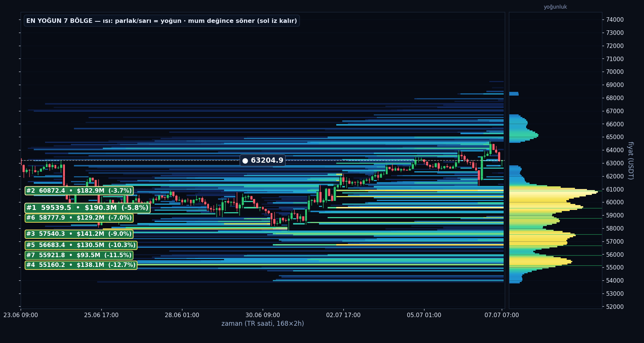Click the #1 59539.5 zone label
644x343 pixels.
click(87, 208)
